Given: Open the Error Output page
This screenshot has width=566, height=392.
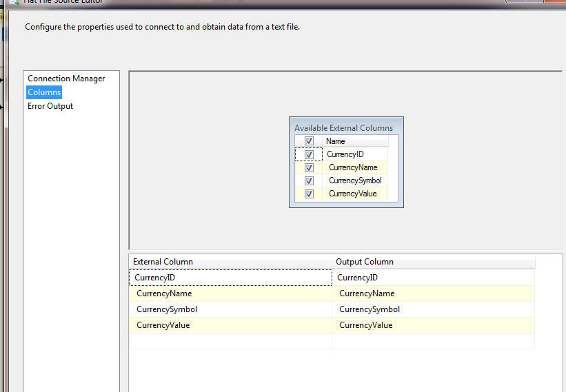Looking at the screenshot, I should pyautogui.click(x=50, y=106).
